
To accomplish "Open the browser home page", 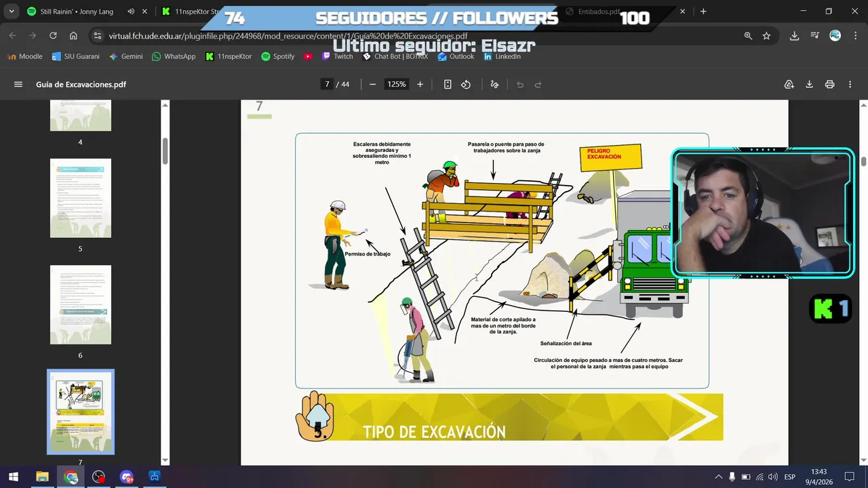I will coord(73,36).
